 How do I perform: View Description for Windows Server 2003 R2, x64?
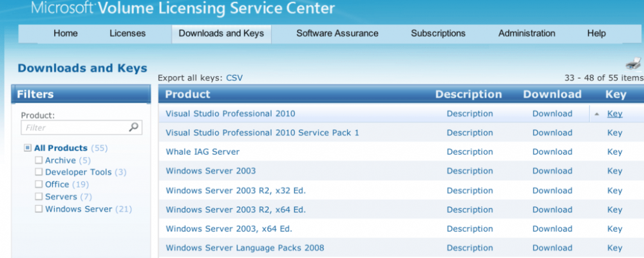click(470, 210)
